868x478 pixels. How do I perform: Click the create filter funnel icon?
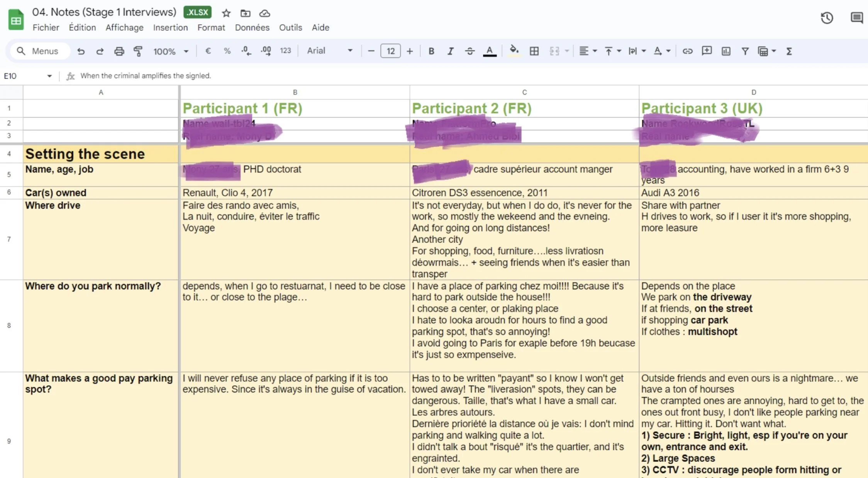click(x=745, y=51)
